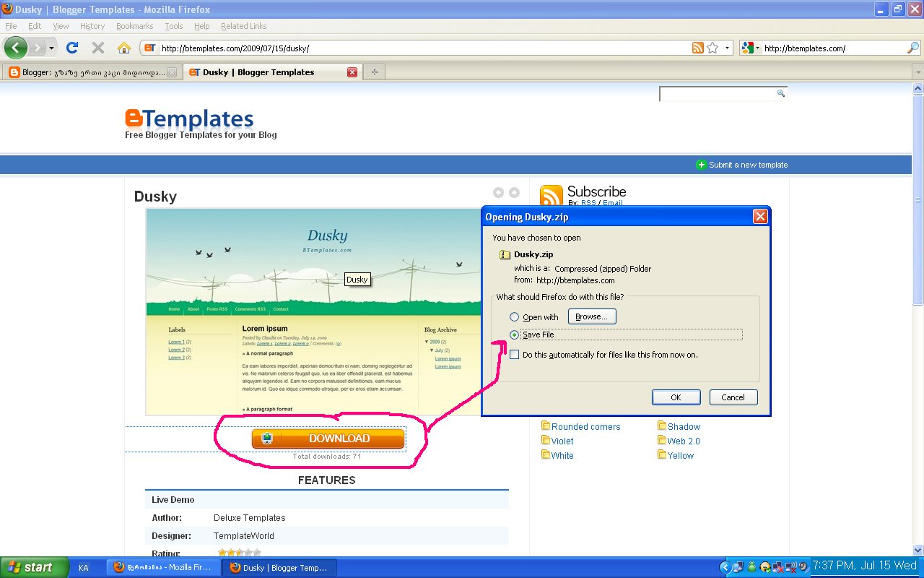Click the orange RSS Subscribe icon
The width and height of the screenshot is (924, 578).
point(552,197)
